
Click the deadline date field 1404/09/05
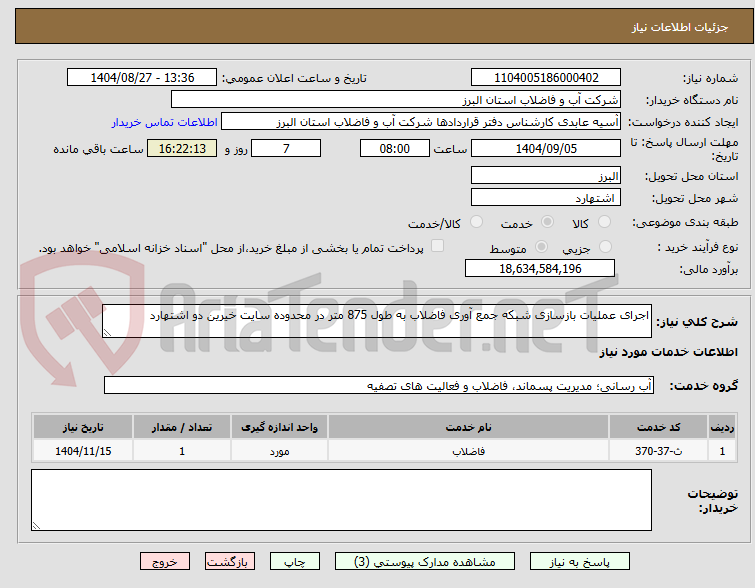[546, 148]
